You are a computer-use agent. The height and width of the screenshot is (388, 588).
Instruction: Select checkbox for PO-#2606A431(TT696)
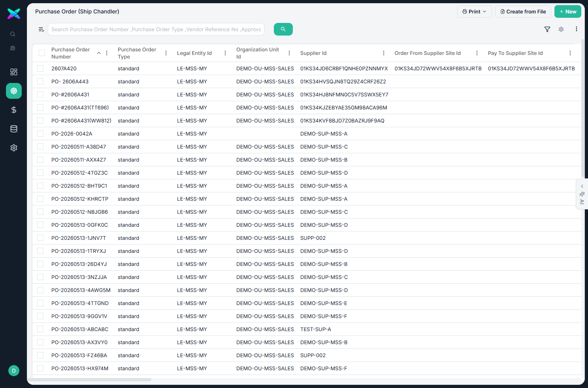[x=40, y=107]
